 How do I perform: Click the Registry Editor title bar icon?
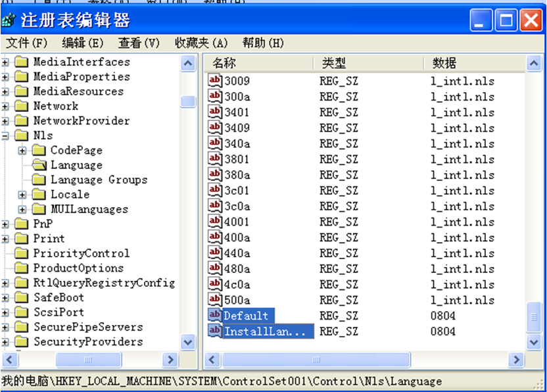point(9,20)
